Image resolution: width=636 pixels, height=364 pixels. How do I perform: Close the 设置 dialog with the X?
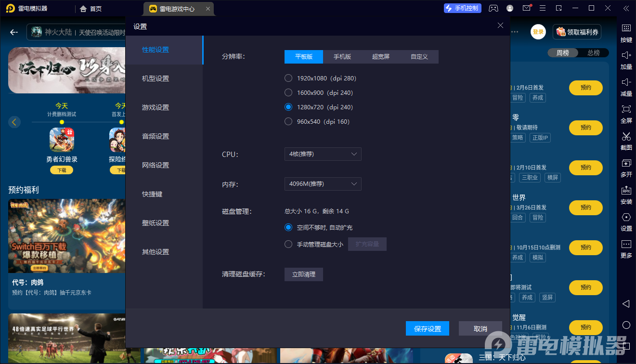(x=500, y=26)
